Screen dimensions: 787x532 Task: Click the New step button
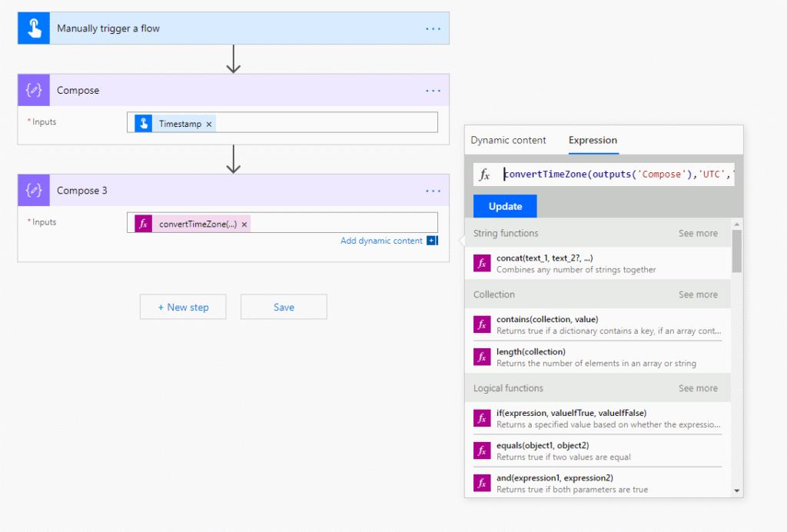pos(183,307)
